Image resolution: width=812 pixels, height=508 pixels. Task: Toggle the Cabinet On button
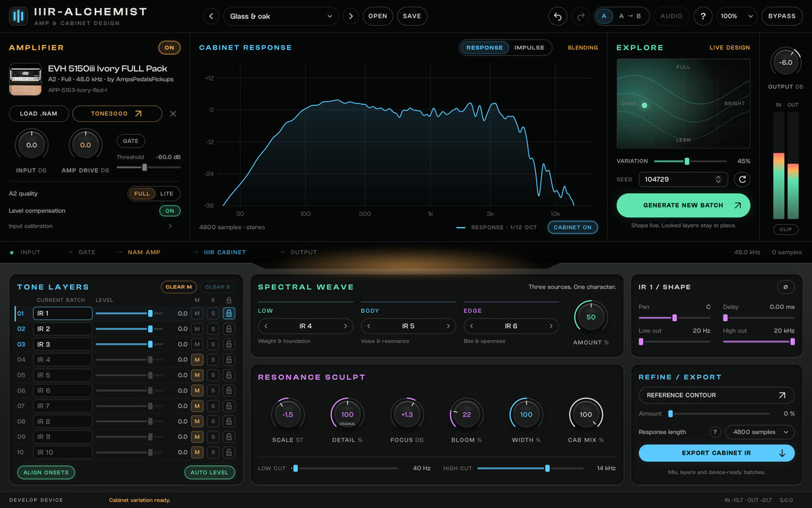[572, 228]
